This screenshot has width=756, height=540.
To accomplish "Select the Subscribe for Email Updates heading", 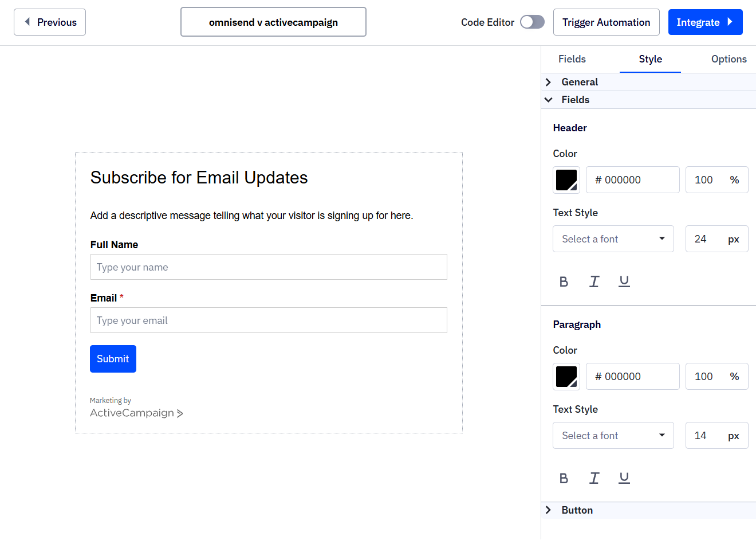I will pyautogui.click(x=199, y=178).
